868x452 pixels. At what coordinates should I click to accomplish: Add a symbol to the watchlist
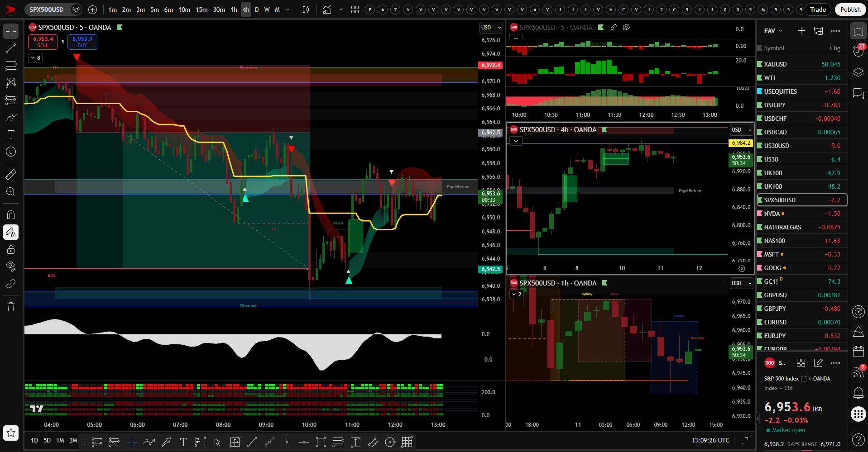click(801, 31)
